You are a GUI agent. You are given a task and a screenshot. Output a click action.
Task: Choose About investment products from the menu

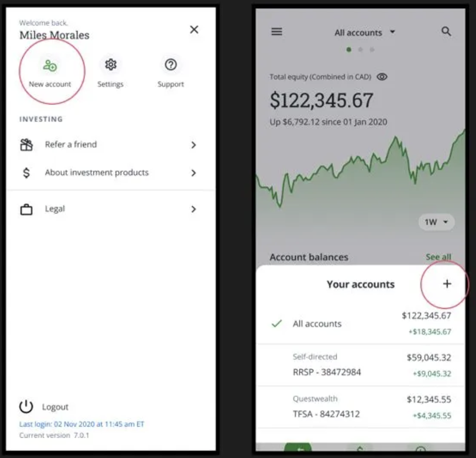[97, 173]
